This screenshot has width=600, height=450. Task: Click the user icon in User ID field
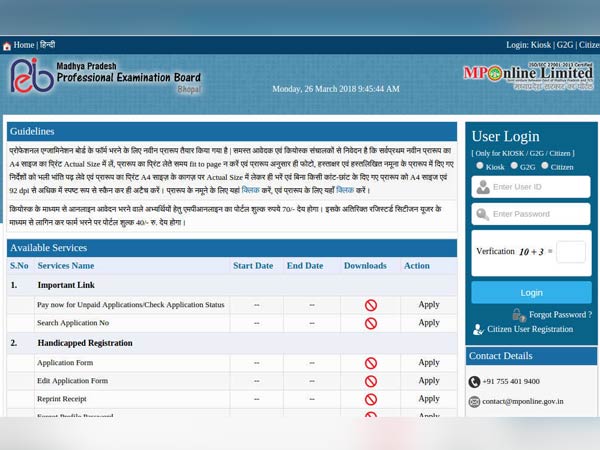(483, 187)
